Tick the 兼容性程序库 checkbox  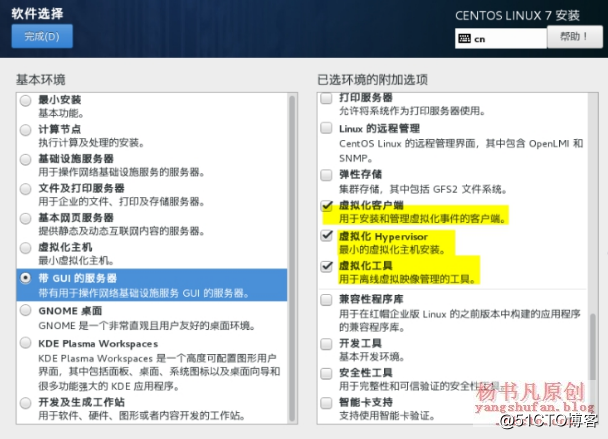pyautogui.click(x=326, y=300)
